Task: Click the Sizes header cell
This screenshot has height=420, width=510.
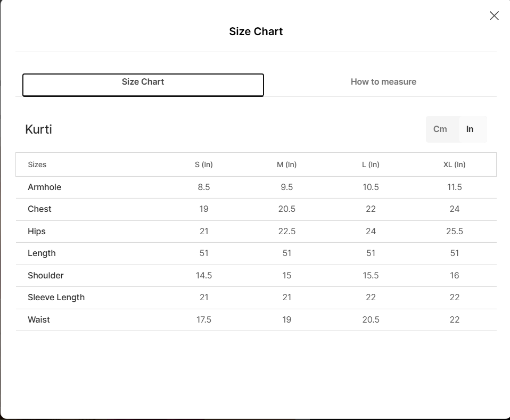Action: tap(37, 164)
